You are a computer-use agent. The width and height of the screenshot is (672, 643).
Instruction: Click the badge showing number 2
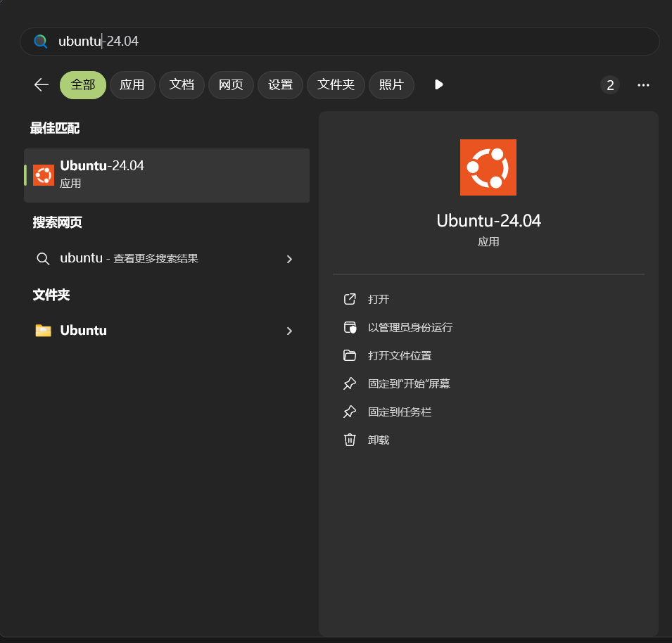(x=610, y=85)
